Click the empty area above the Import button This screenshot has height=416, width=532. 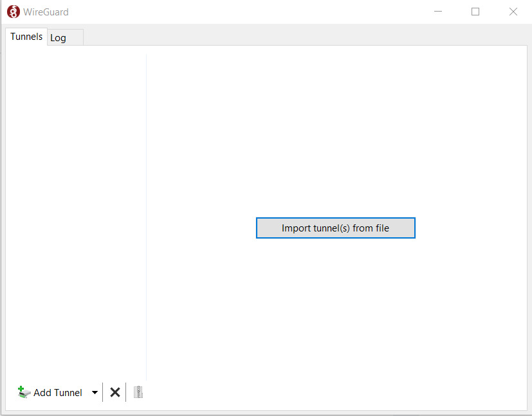tap(335, 135)
